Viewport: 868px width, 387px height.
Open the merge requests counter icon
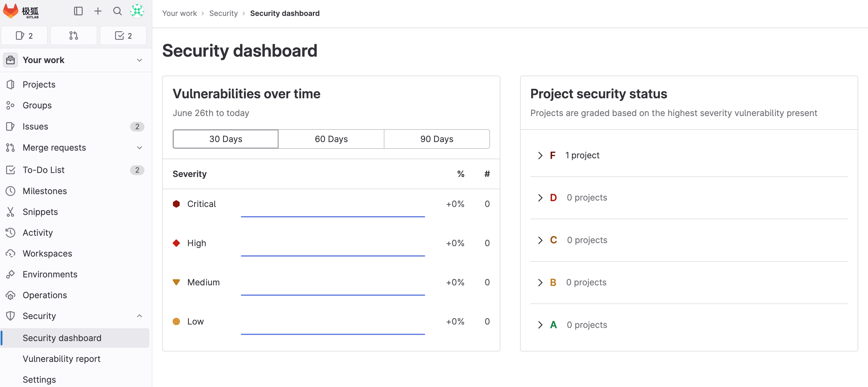coord(73,36)
